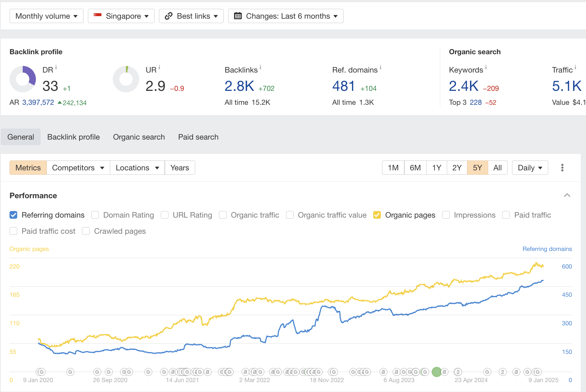The image size is (586, 392).
Task: Enable the Domain Rating checkbox
Action: [95, 215]
